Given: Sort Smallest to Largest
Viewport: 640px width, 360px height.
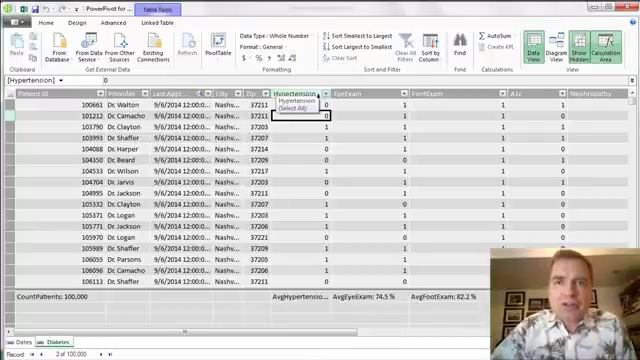Looking at the screenshot, I should (x=358, y=36).
